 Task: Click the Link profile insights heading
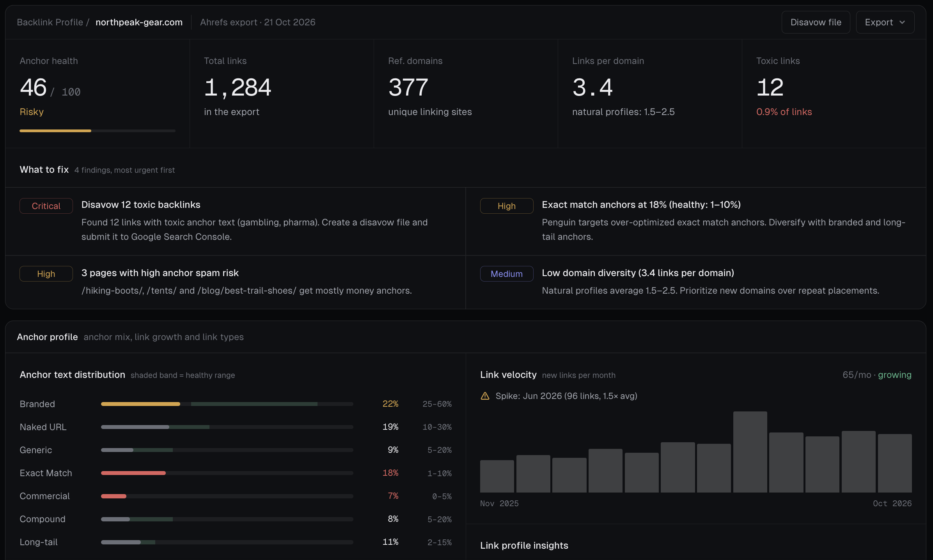[x=524, y=546]
